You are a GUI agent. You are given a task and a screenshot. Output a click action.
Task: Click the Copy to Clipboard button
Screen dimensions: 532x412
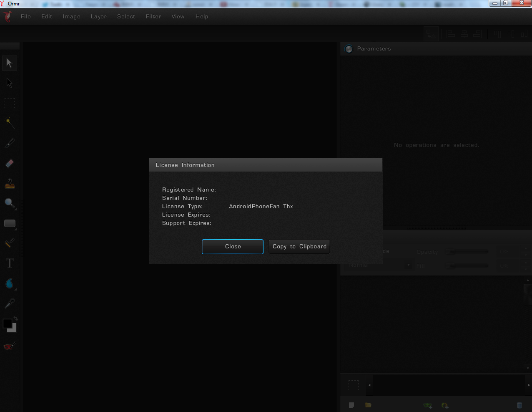point(299,247)
